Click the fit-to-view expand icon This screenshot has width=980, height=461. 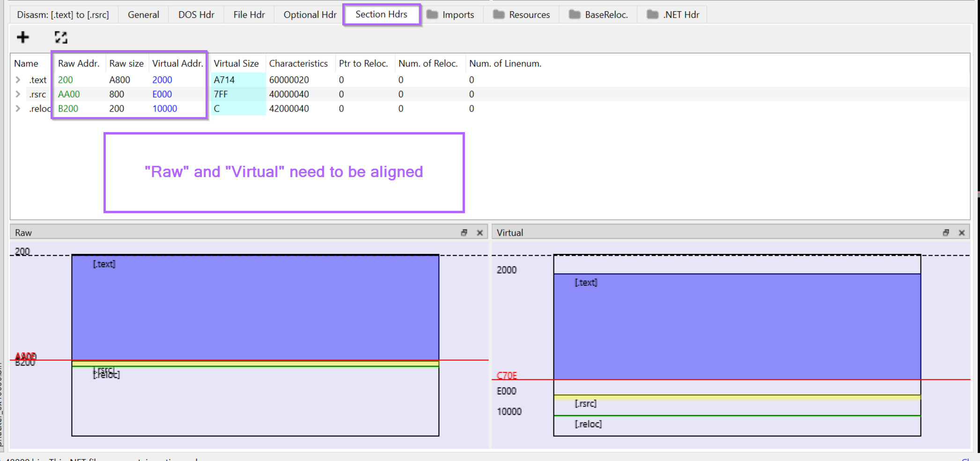[61, 37]
